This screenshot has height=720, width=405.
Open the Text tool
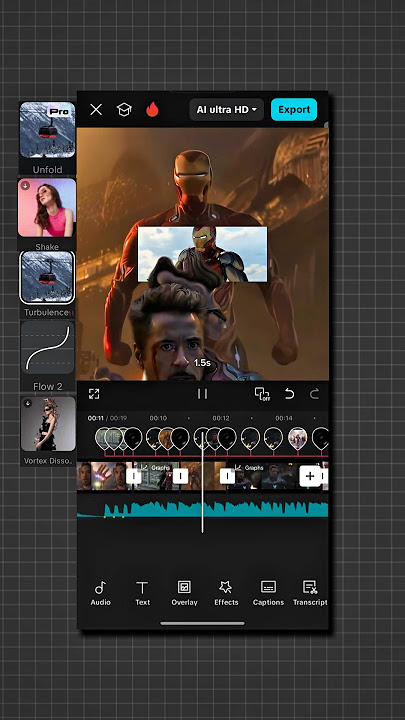[x=142, y=593]
